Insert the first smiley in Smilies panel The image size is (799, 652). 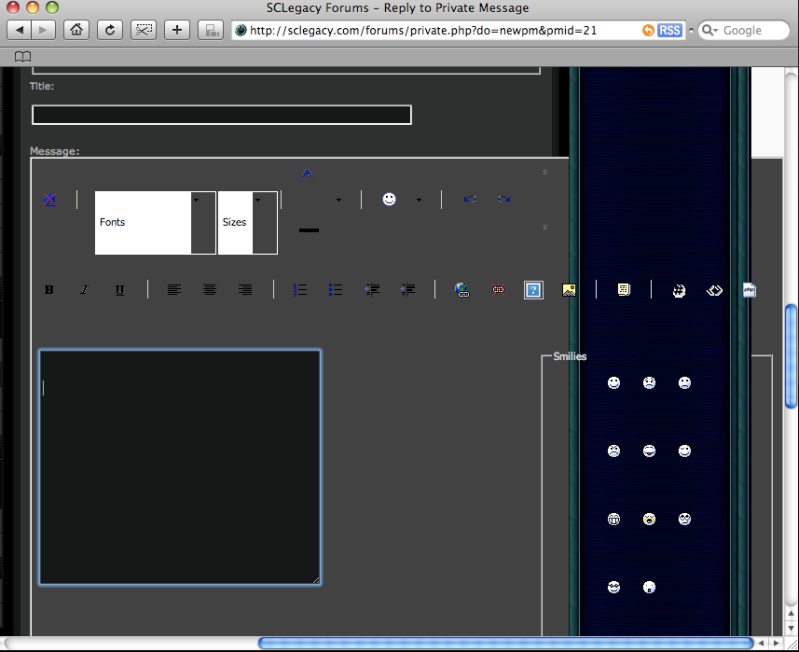(x=614, y=383)
